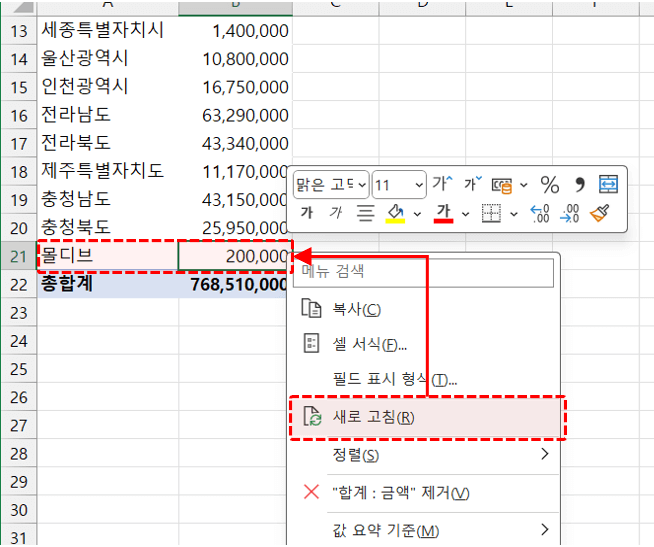Apply yellow fill color
This screenshot has width=654, height=547.
point(395,214)
